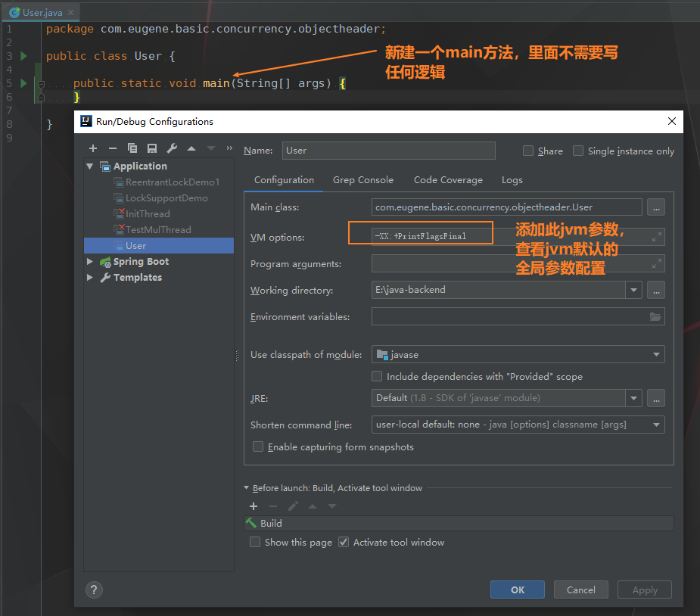
Task: Expand Templates tree node
Action: click(90, 278)
